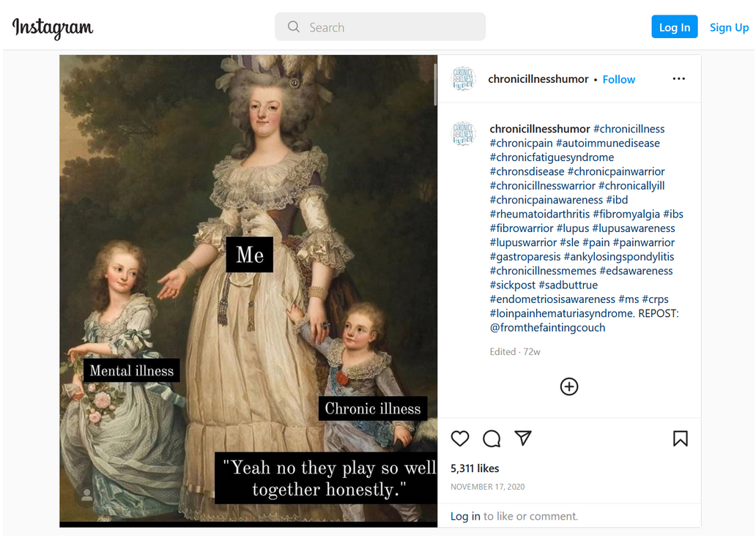Show tagged people icon on photo

[x=86, y=496]
